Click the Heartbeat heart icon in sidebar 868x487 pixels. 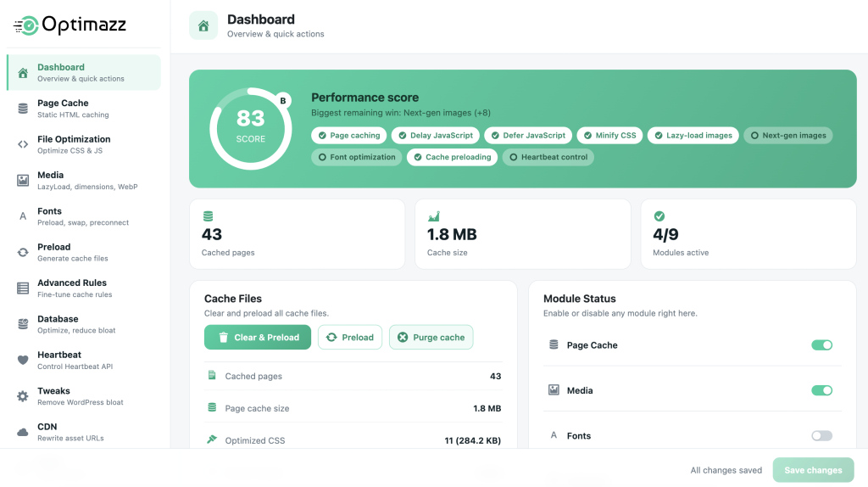[x=23, y=360]
